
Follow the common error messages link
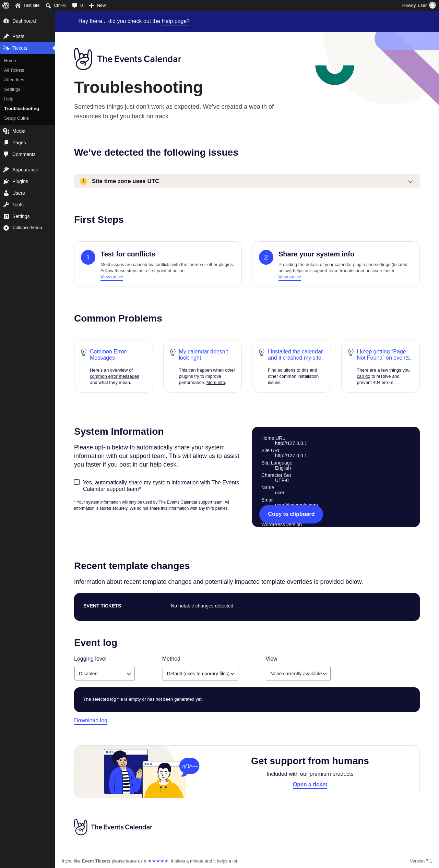115,376
